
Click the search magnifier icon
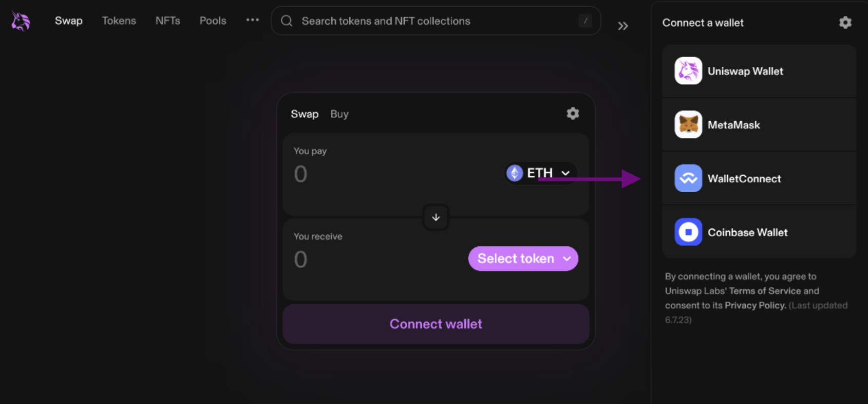coord(287,21)
